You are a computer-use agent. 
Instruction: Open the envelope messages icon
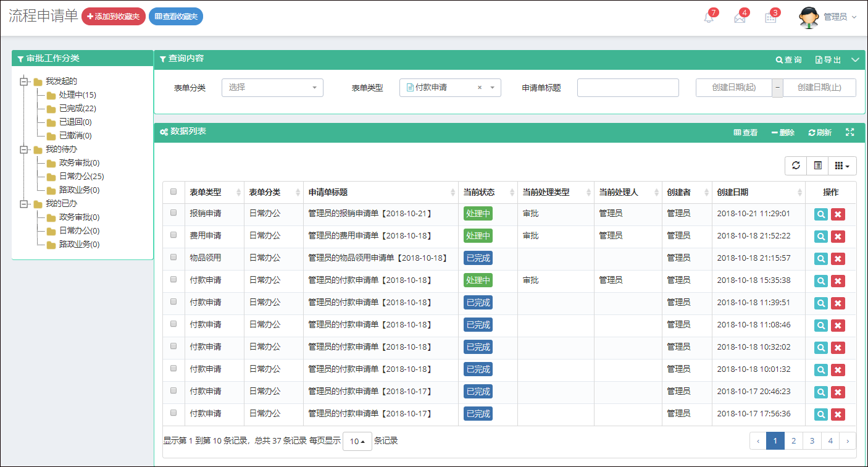(740, 18)
